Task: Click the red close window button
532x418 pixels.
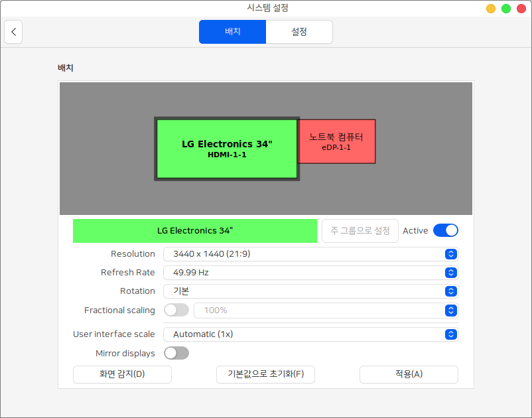Action: 520,9
